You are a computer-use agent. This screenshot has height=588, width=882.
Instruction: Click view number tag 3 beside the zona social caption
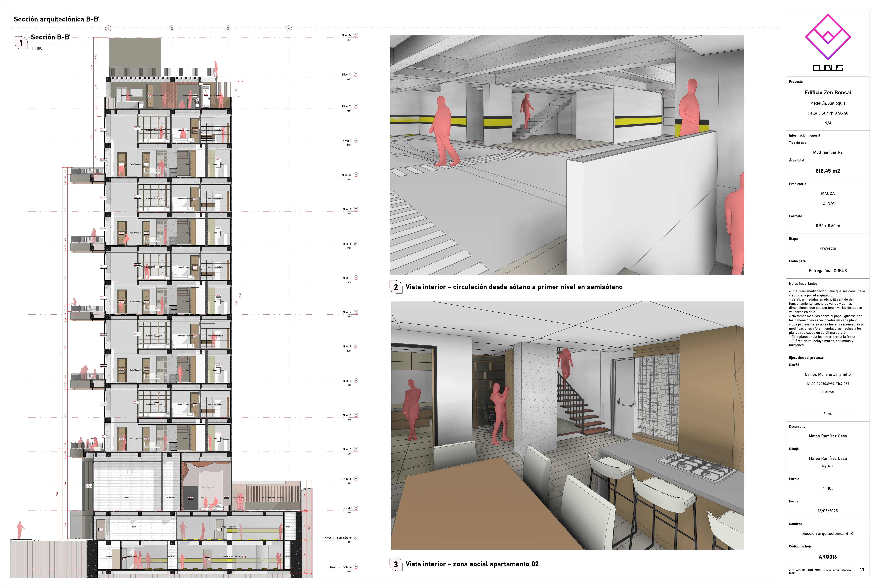click(x=396, y=564)
